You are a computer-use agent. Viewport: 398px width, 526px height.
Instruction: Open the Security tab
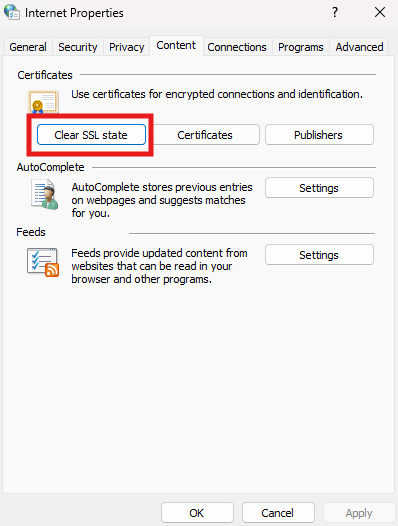click(x=78, y=47)
